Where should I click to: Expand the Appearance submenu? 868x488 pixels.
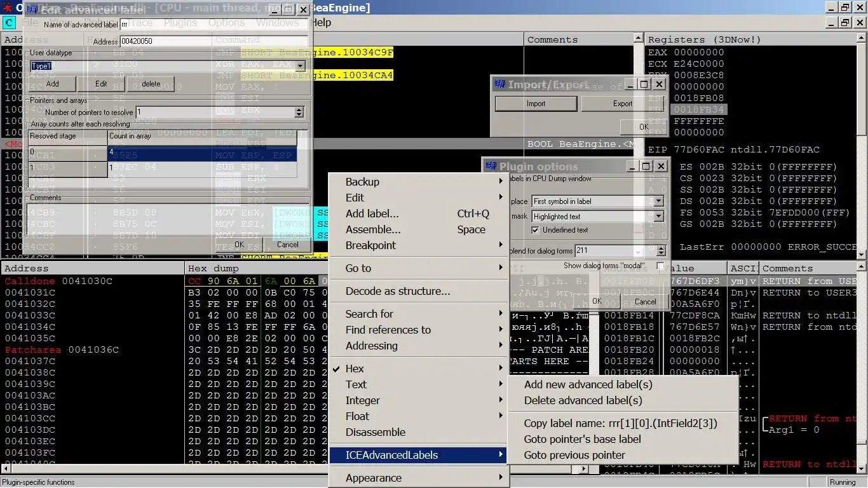(x=419, y=478)
